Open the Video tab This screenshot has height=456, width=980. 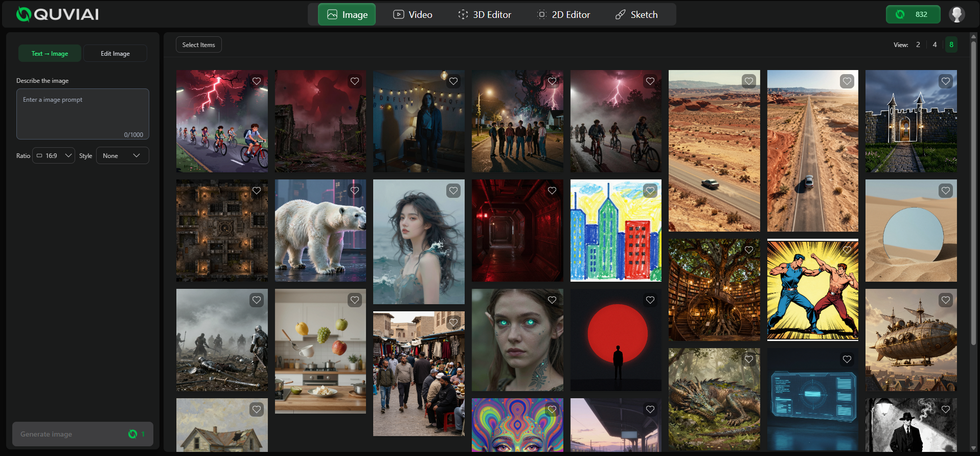(x=413, y=15)
